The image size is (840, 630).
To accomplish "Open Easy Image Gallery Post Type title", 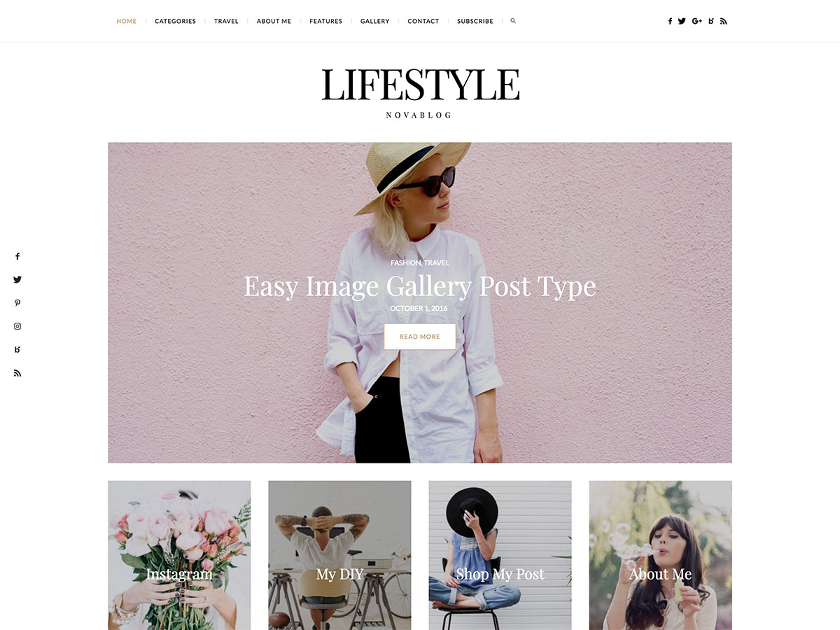I will (x=420, y=286).
